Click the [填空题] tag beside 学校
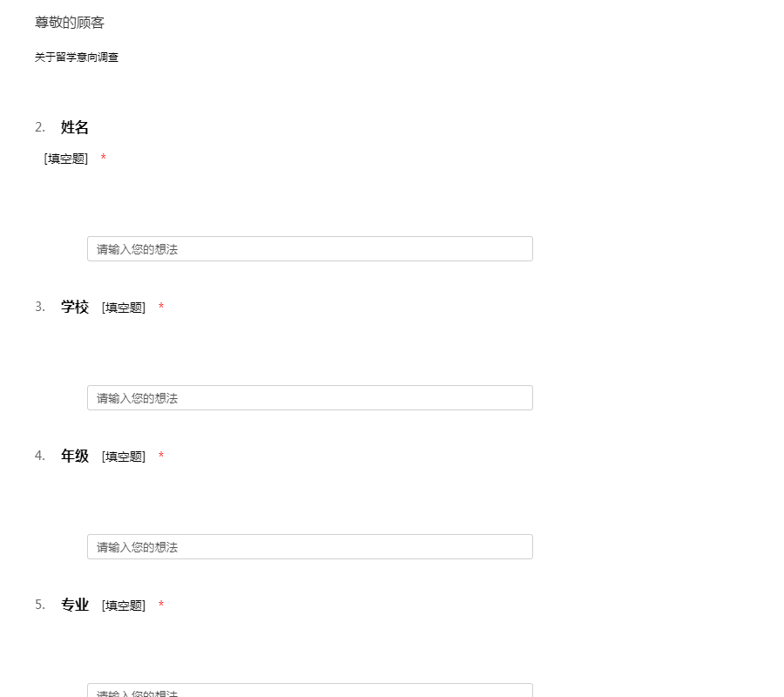Image resolution: width=784 pixels, height=697 pixels. pos(124,308)
